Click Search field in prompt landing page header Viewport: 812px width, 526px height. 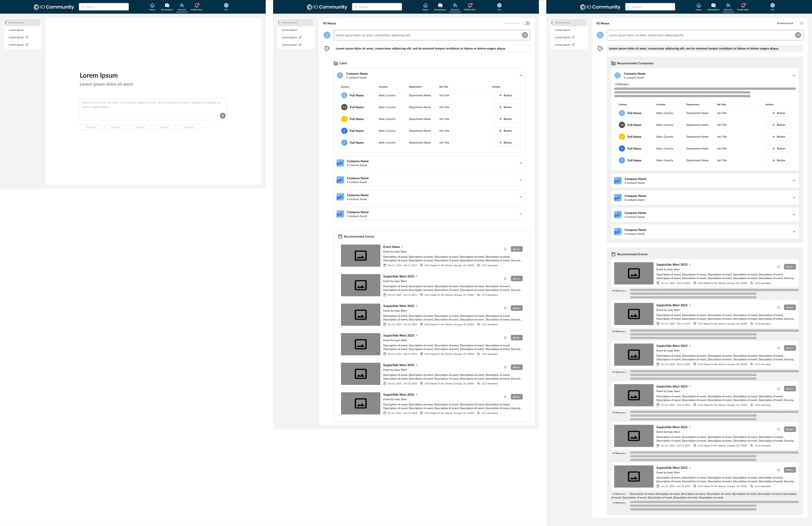[104, 7]
